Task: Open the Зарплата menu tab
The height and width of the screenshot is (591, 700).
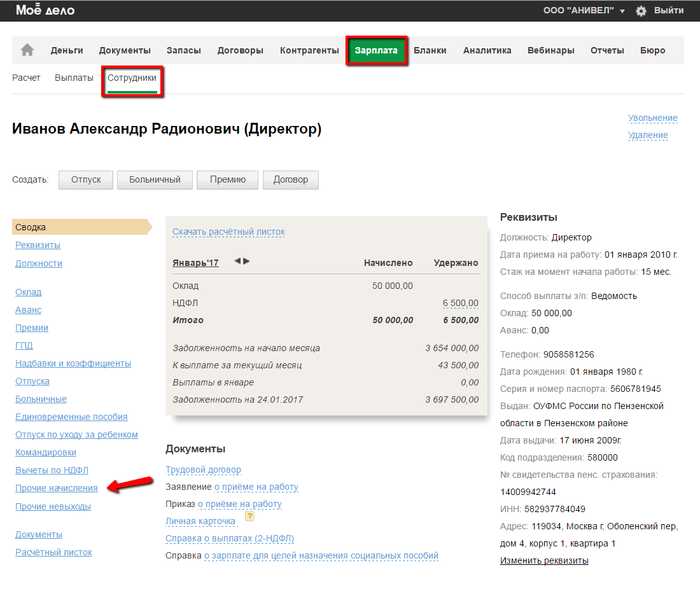Action: tap(376, 50)
